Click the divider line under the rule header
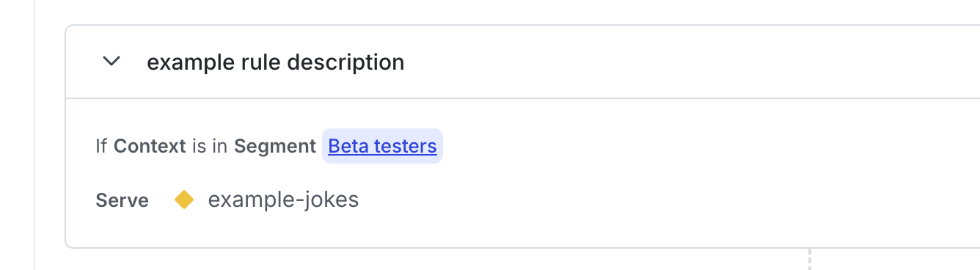980x270 pixels. [x=522, y=98]
